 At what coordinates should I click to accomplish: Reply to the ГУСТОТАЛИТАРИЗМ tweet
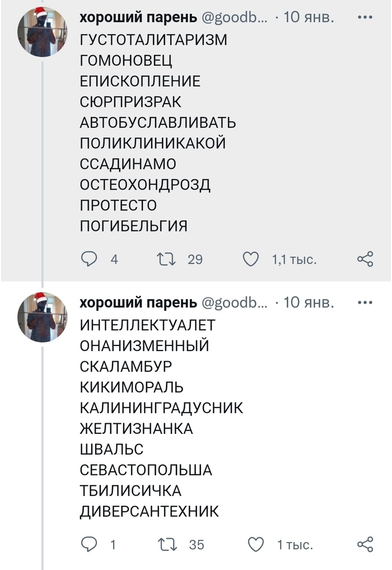click(x=90, y=259)
